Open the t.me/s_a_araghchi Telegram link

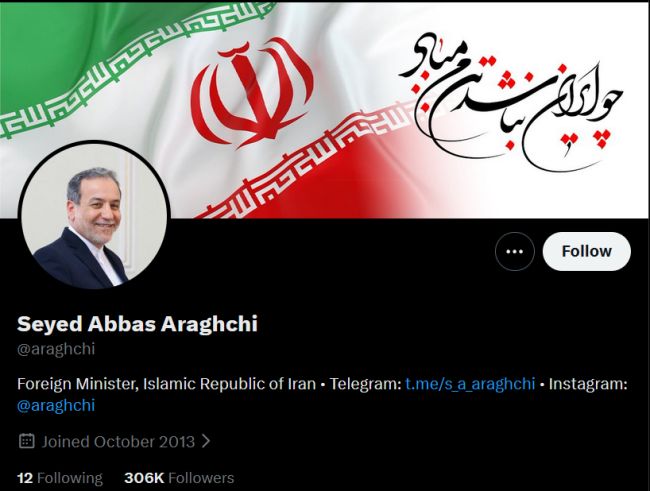(x=470, y=384)
